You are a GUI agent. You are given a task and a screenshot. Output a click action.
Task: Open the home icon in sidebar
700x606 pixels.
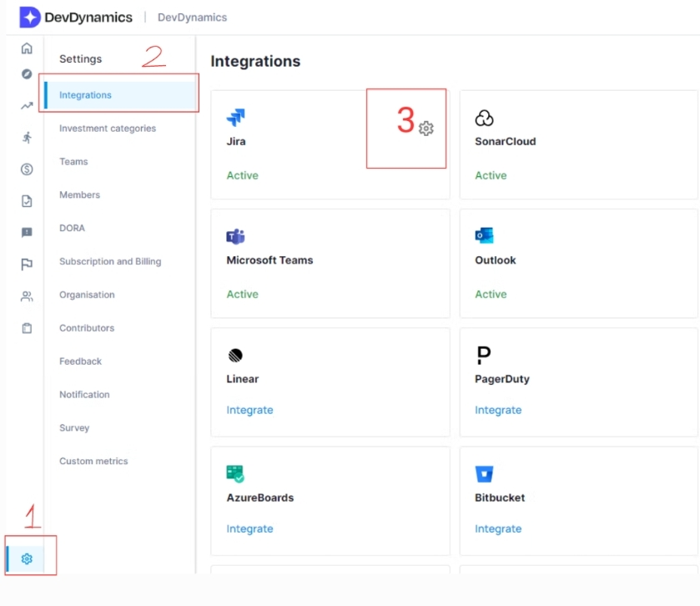coord(27,48)
